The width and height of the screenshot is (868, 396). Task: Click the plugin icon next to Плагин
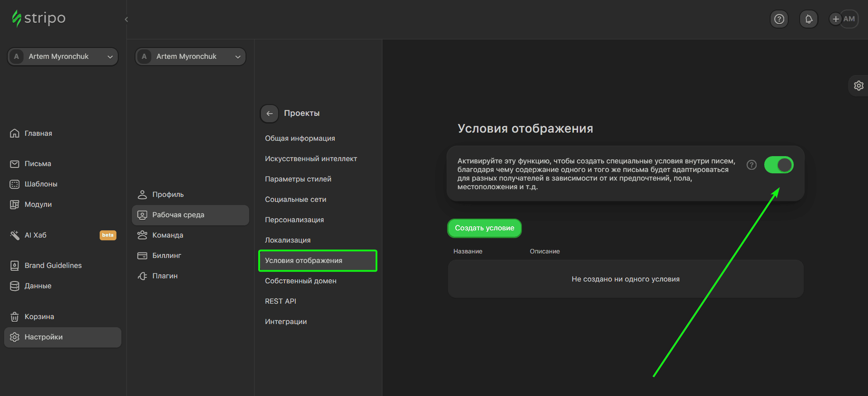[142, 276]
